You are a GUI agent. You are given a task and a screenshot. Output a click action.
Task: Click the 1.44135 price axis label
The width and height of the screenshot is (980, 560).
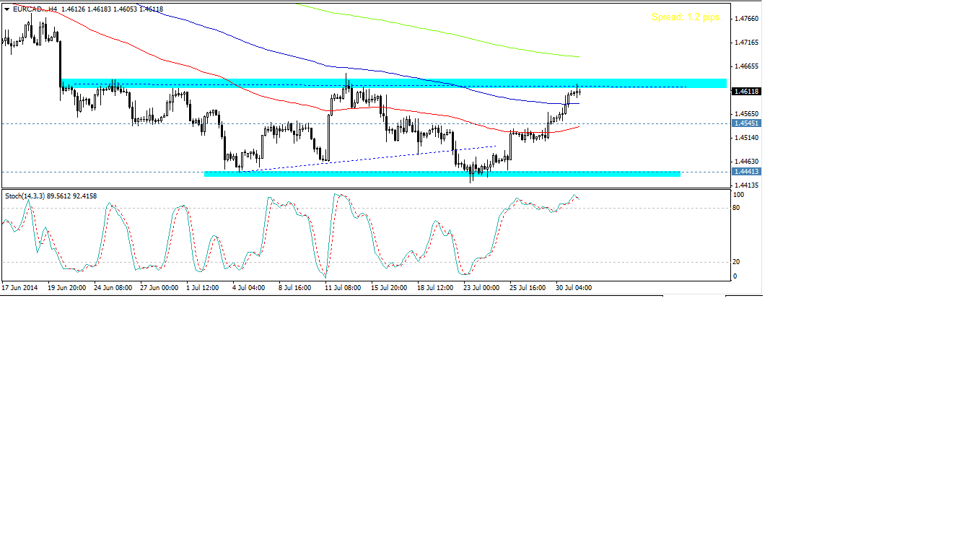pyautogui.click(x=746, y=185)
